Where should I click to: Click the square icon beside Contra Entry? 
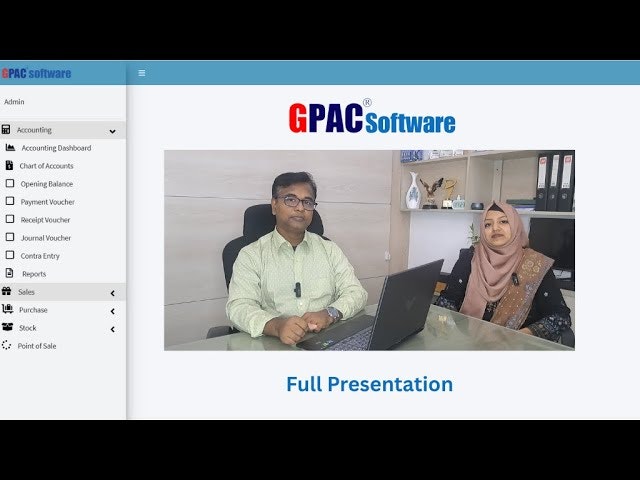pos(10,255)
